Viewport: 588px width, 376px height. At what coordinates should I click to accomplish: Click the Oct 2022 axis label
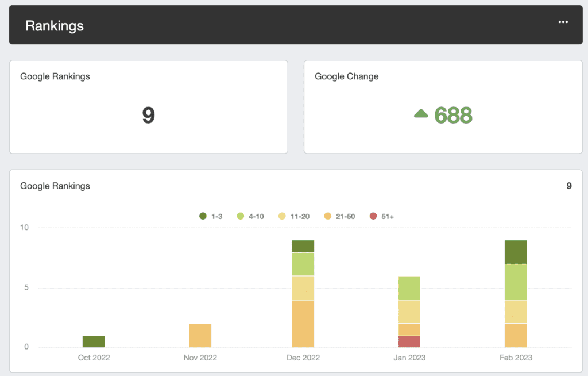point(94,358)
